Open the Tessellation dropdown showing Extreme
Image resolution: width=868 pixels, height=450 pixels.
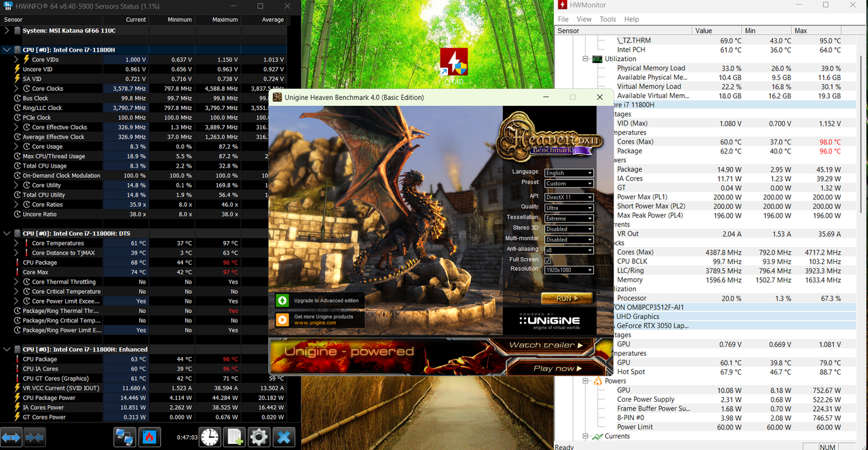(x=569, y=219)
